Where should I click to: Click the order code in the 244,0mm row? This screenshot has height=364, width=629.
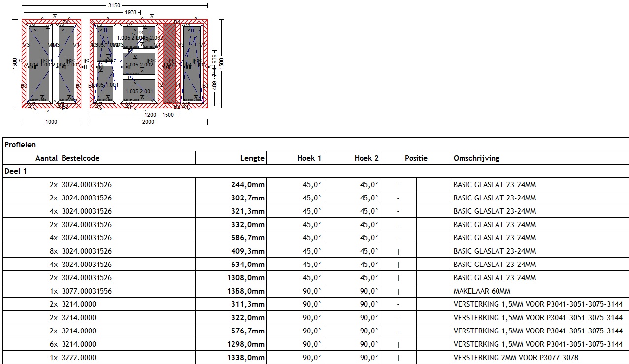click(86, 185)
